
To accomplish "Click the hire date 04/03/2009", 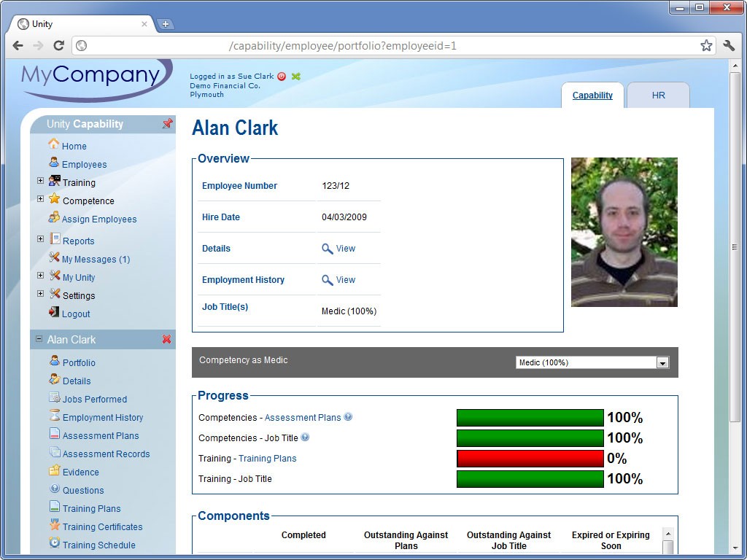I will click(x=344, y=217).
